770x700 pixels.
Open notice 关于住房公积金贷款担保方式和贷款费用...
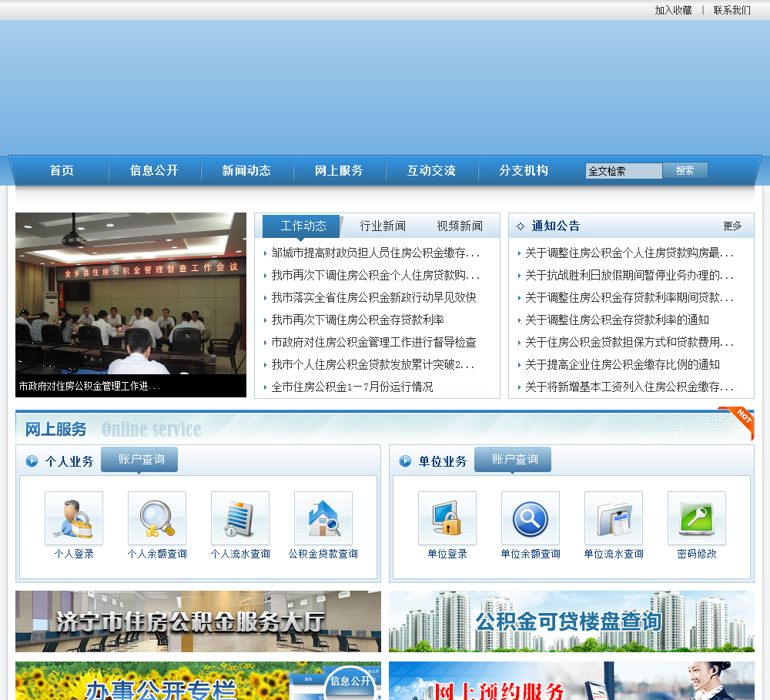pos(629,343)
